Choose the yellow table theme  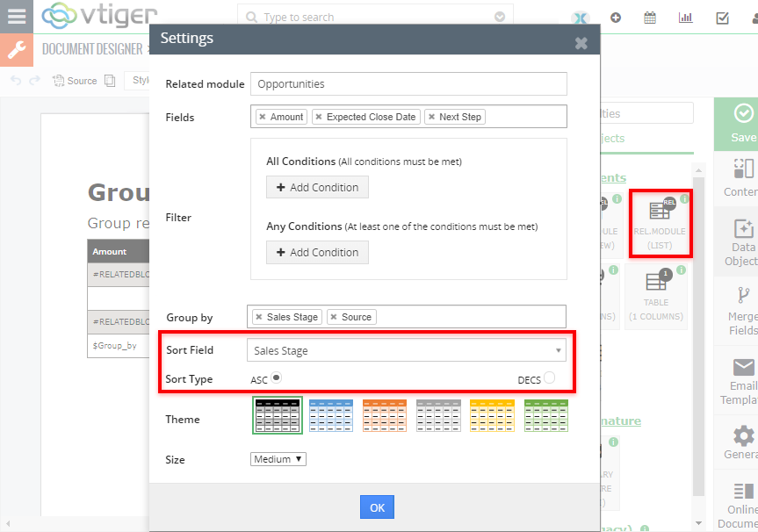point(492,415)
